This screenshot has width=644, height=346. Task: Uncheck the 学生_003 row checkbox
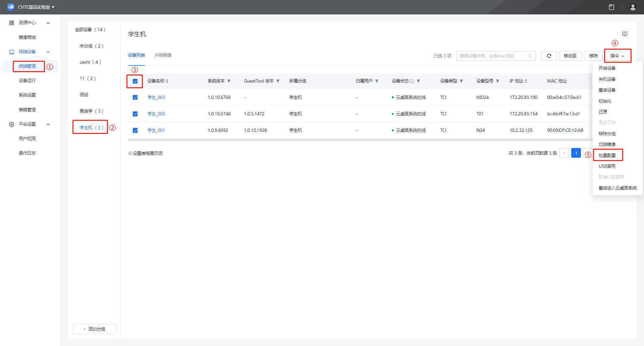(135, 97)
